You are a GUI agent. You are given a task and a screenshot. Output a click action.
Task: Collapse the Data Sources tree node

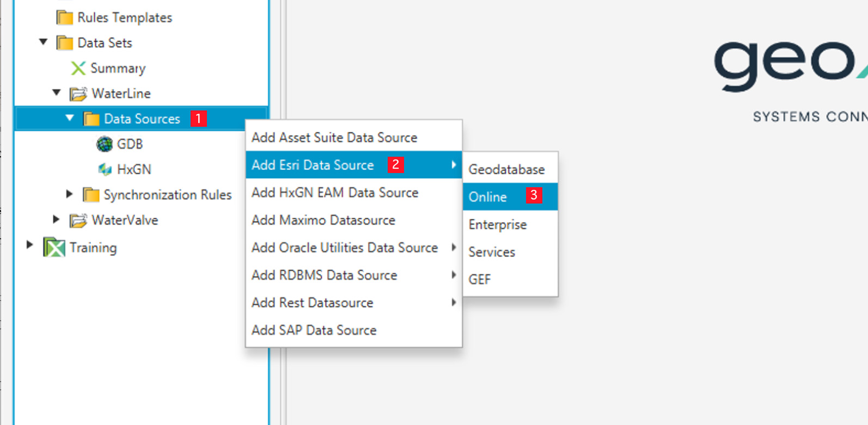70,118
